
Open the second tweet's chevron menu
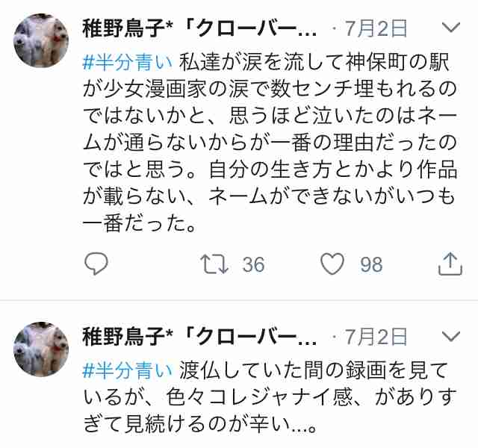pyautogui.click(x=451, y=337)
